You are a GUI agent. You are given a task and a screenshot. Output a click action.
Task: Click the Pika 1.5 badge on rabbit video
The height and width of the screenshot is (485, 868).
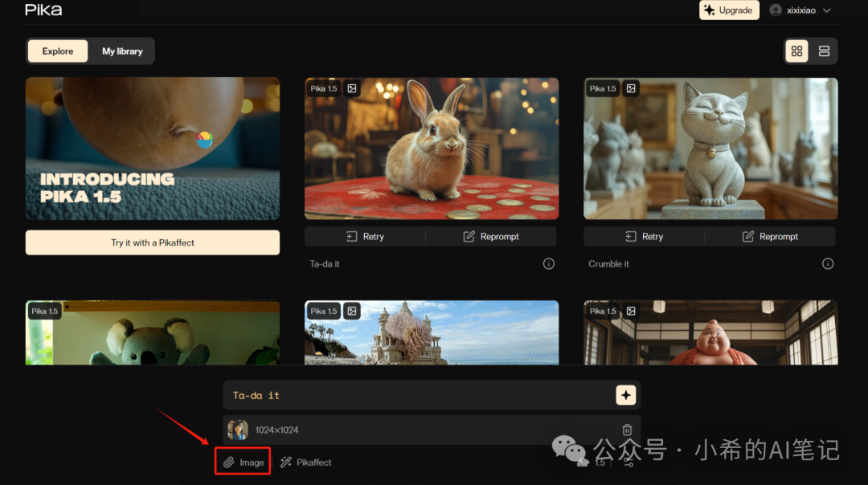324,88
